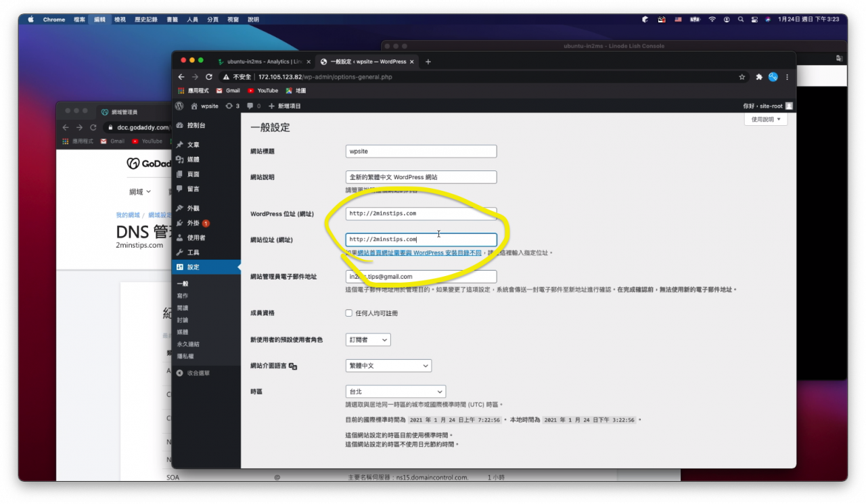Select the 設定 settings menu
Viewport: 866px width, 504px height.
click(x=206, y=267)
